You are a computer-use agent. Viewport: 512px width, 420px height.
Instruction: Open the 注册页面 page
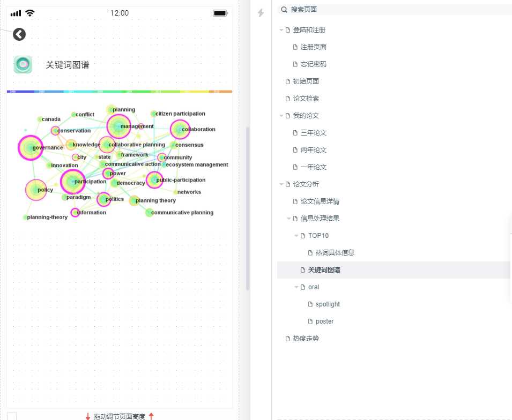pyautogui.click(x=314, y=47)
